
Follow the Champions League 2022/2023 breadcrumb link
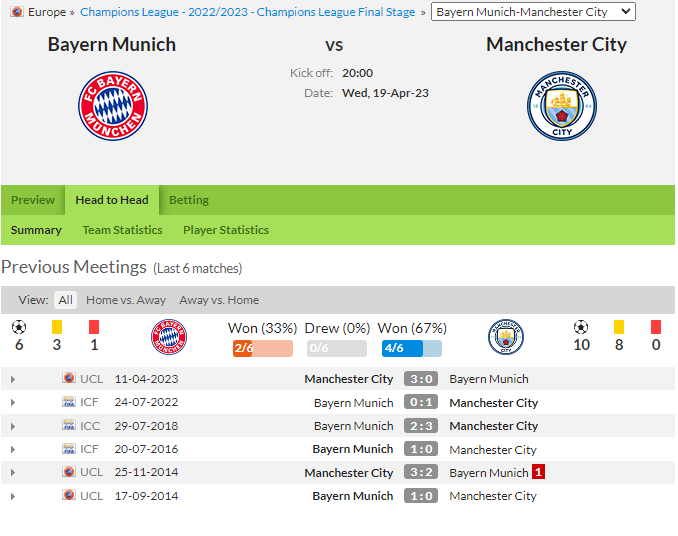248,12
